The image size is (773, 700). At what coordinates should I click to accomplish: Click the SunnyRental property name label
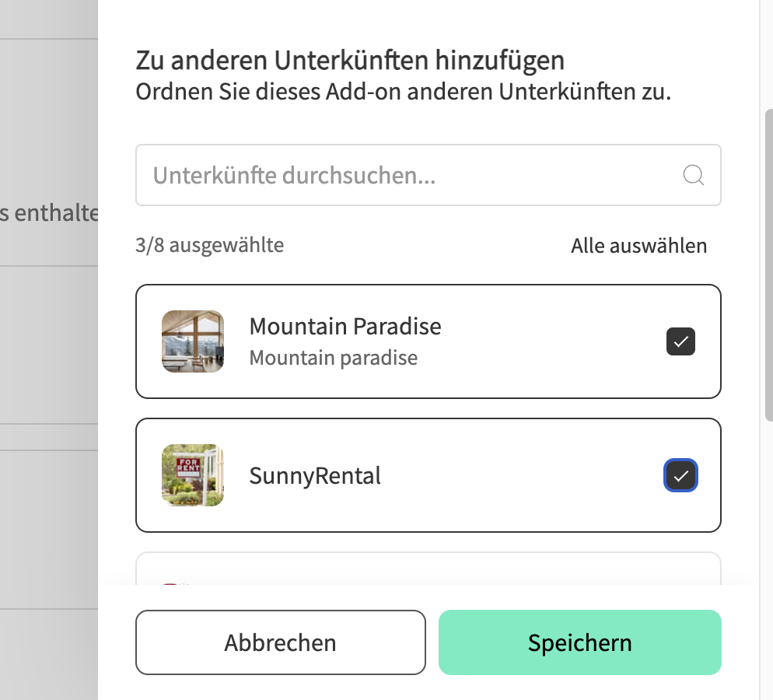point(315,475)
